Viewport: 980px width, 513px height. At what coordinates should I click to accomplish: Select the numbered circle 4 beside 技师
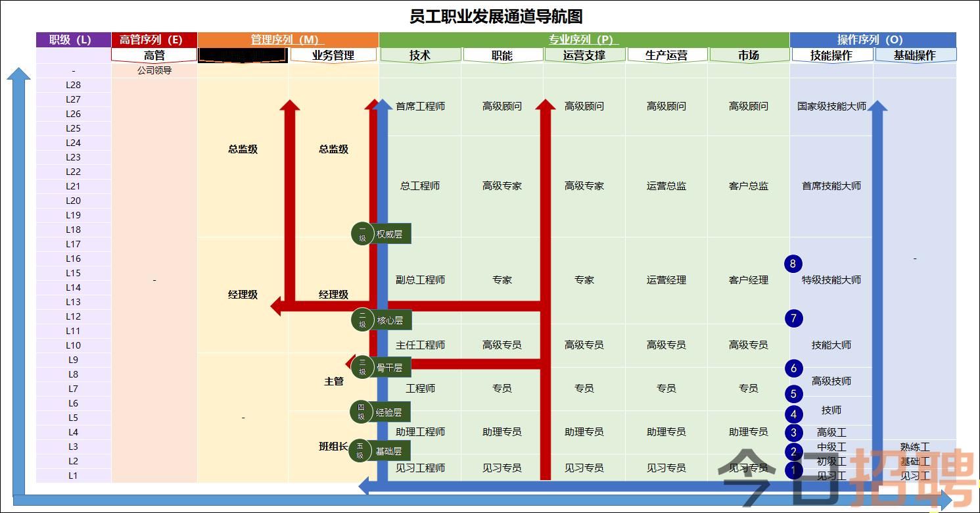[x=794, y=414]
